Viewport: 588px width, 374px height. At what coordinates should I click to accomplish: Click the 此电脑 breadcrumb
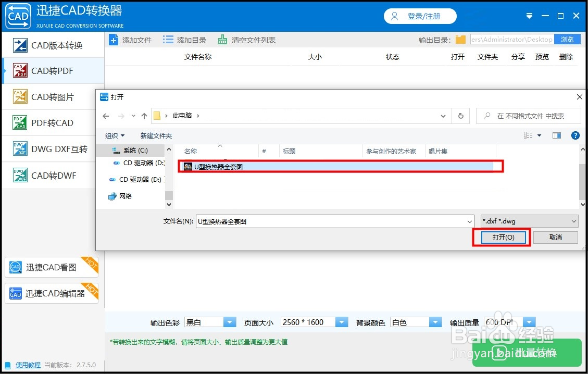tap(182, 116)
